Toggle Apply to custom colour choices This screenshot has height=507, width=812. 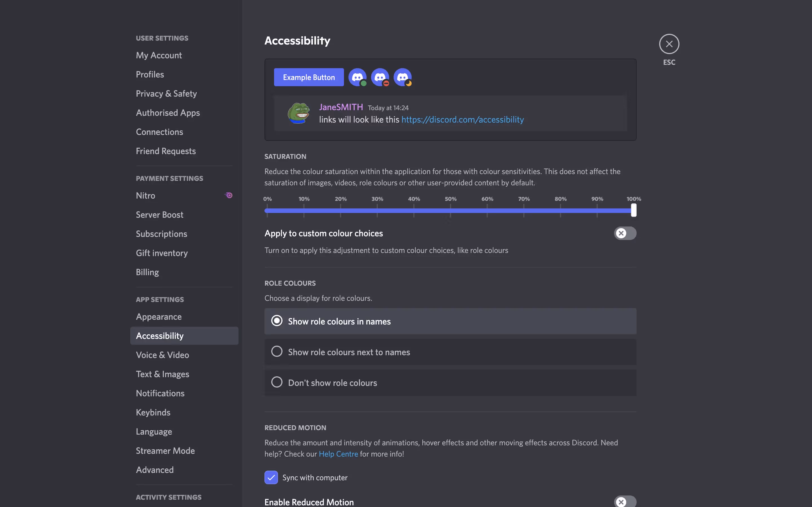[625, 234]
